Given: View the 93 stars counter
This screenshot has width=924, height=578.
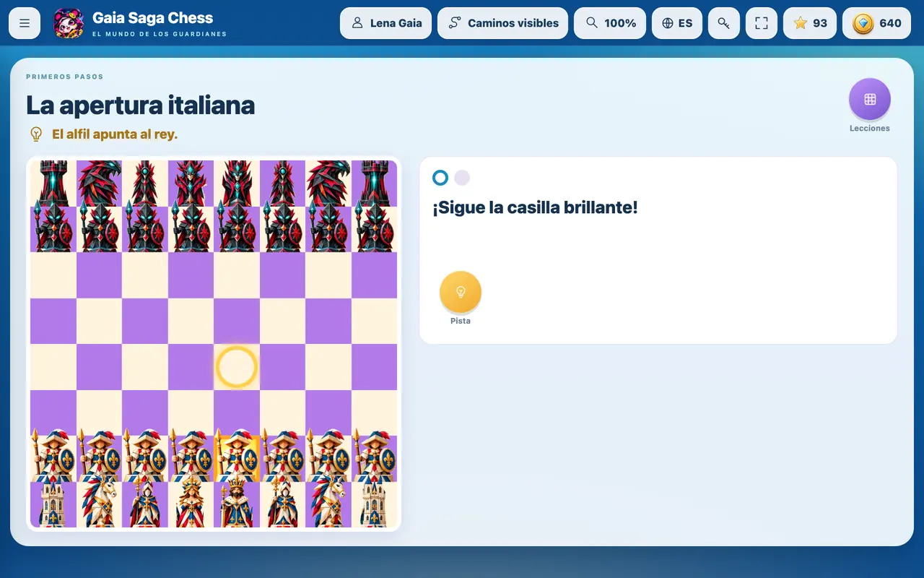Looking at the screenshot, I should 810,23.
